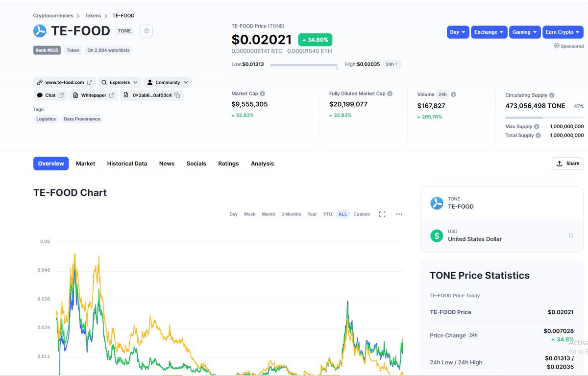588x376 pixels.
Task: Click the low-high price range slider
Action: click(x=304, y=65)
